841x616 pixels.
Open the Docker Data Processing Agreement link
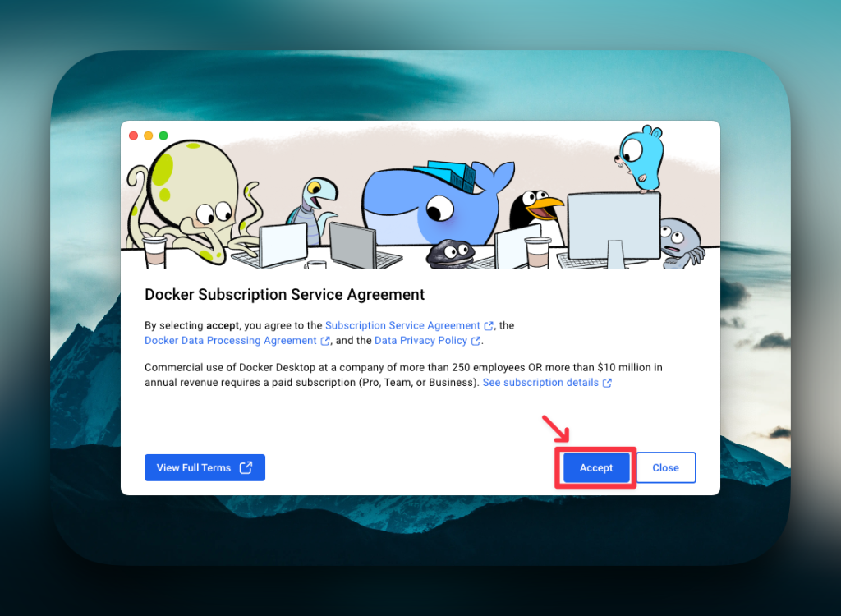231,340
